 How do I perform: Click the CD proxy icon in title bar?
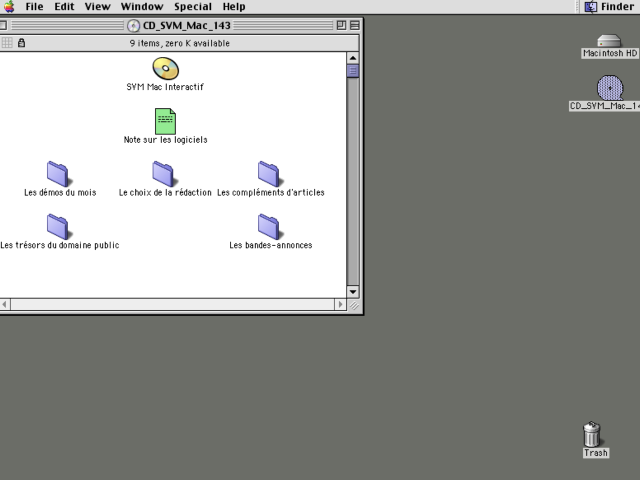tap(133, 26)
